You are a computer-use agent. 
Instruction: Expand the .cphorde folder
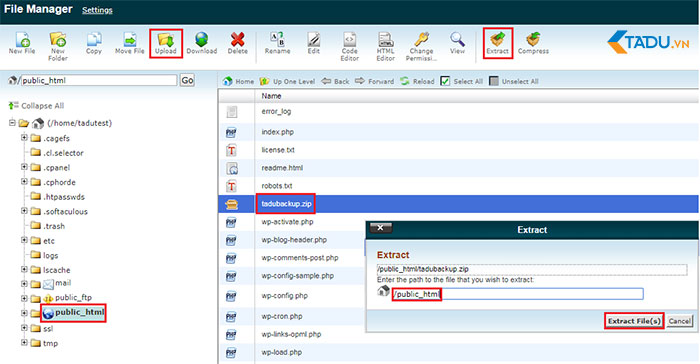(x=24, y=181)
